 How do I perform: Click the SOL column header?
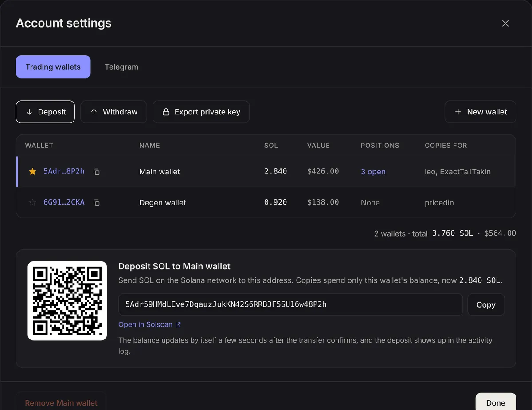271,146
